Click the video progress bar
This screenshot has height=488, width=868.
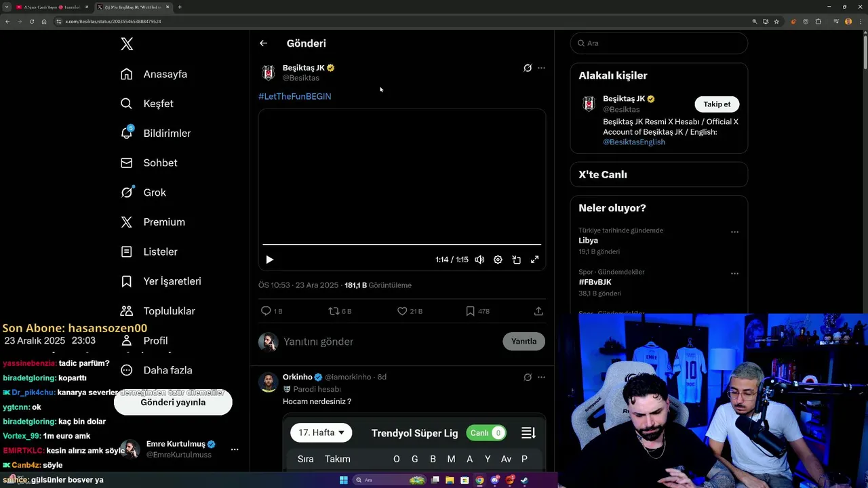point(401,244)
